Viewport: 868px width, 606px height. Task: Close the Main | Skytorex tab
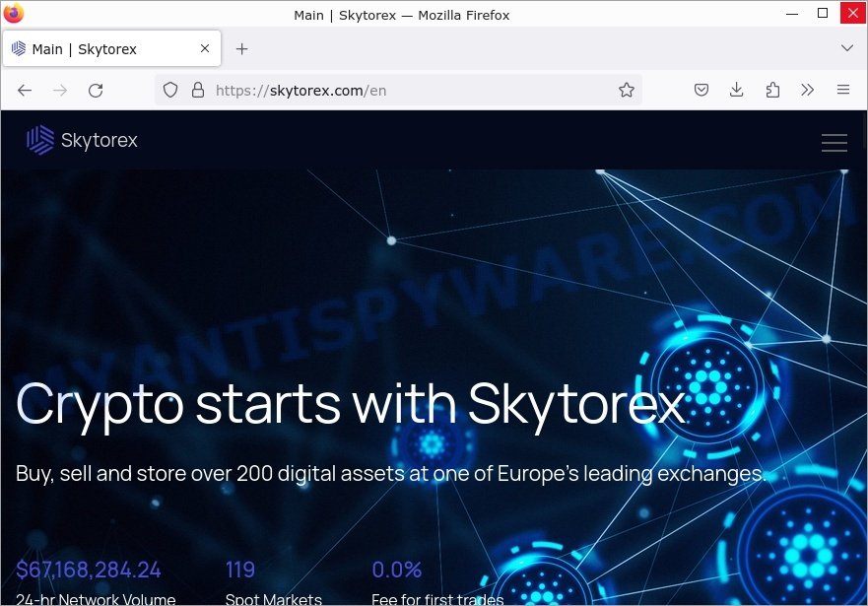[x=205, y=48]
